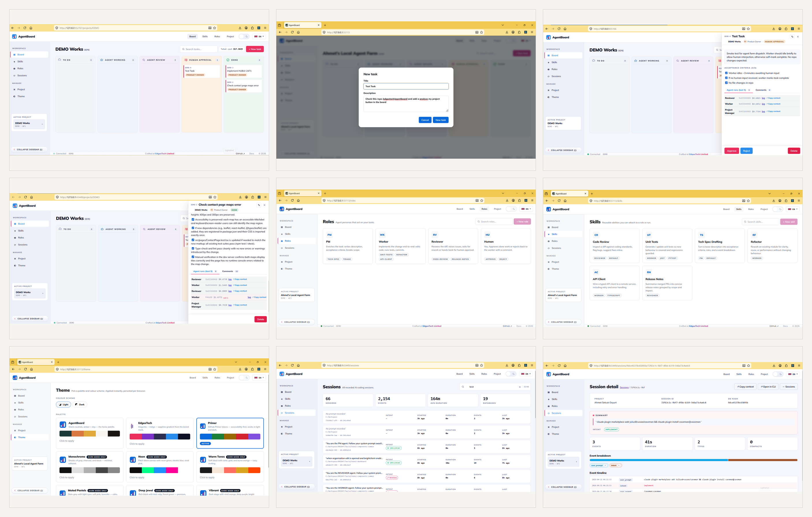
Task: Clear the 'test' search on the Sessions page
Action: (x=520, y=387)
